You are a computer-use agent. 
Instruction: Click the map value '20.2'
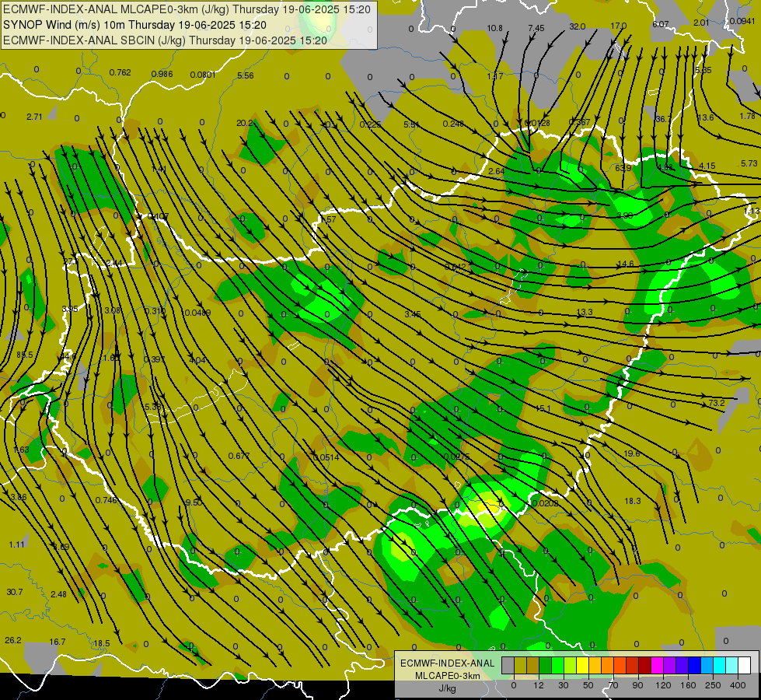coord(245,124)
